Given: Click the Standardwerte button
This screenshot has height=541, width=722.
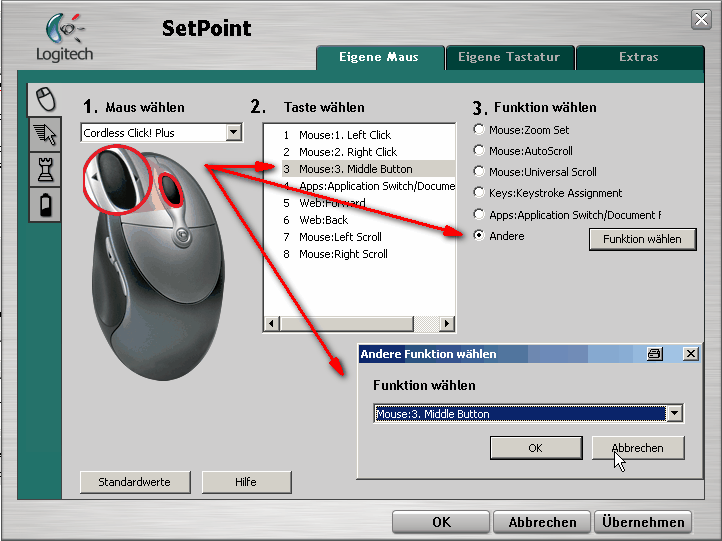Looking at the screenshot, I should pos(135,482).
